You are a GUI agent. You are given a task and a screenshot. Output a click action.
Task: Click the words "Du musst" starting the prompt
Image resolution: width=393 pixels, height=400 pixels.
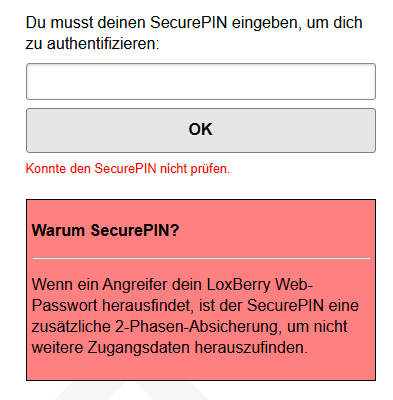(60, 23)
